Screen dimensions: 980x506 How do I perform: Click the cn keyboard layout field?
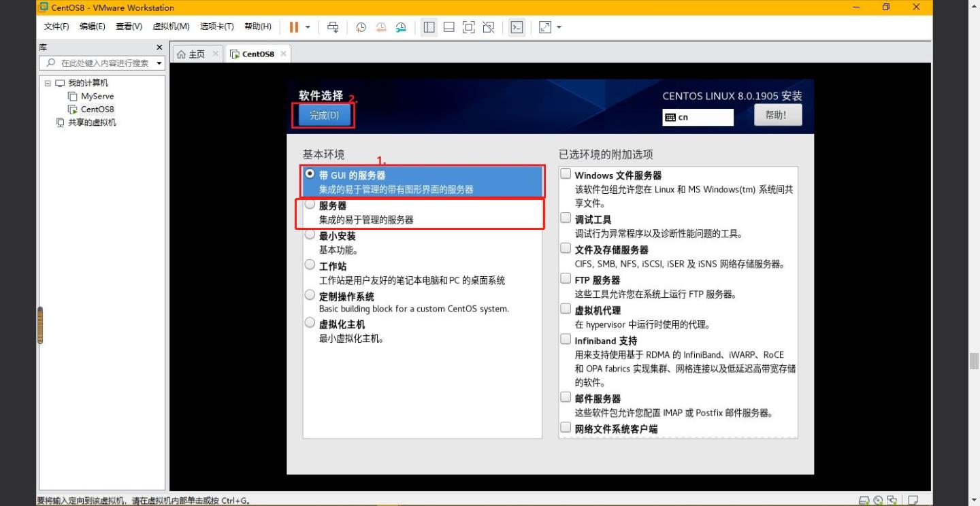698,117
